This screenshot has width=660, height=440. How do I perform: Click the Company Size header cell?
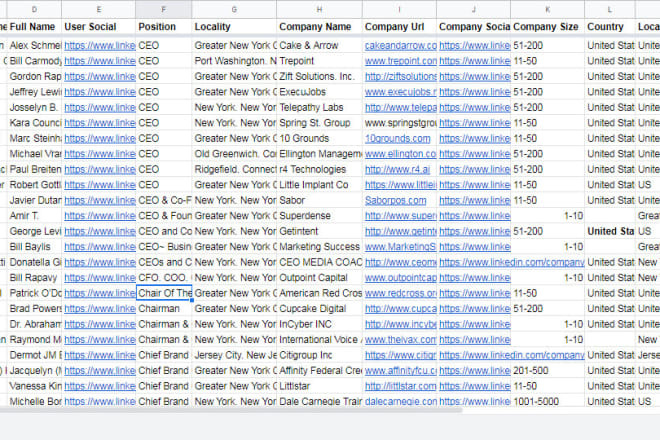click(546, 27)
